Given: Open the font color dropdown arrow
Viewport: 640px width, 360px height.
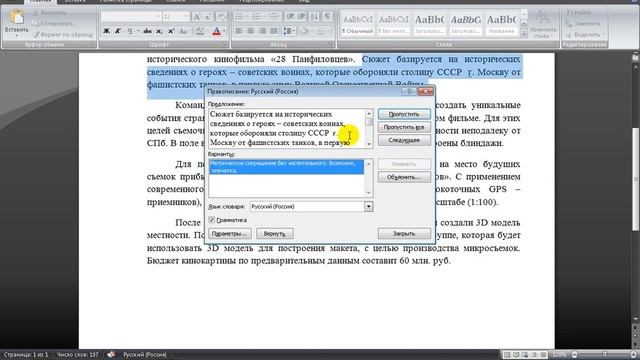Looking at the screenshot, I should pos(224,31).
